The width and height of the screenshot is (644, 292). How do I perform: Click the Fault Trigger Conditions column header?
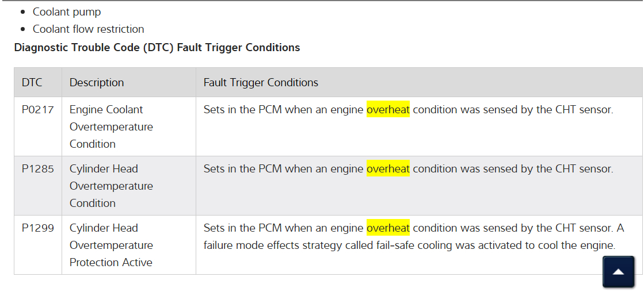pos(261,82)
